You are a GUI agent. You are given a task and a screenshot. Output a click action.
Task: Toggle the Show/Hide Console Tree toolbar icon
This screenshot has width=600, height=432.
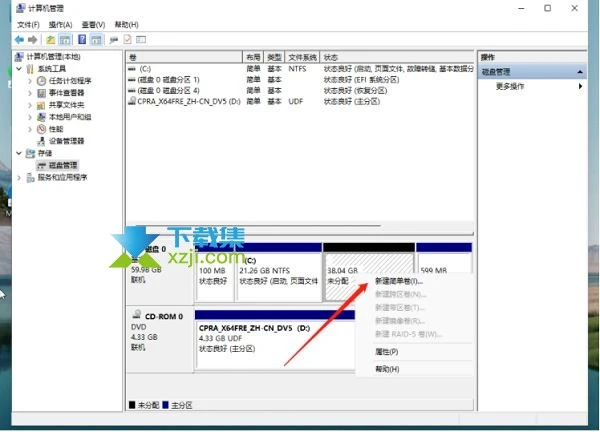(x=65, y=39)
